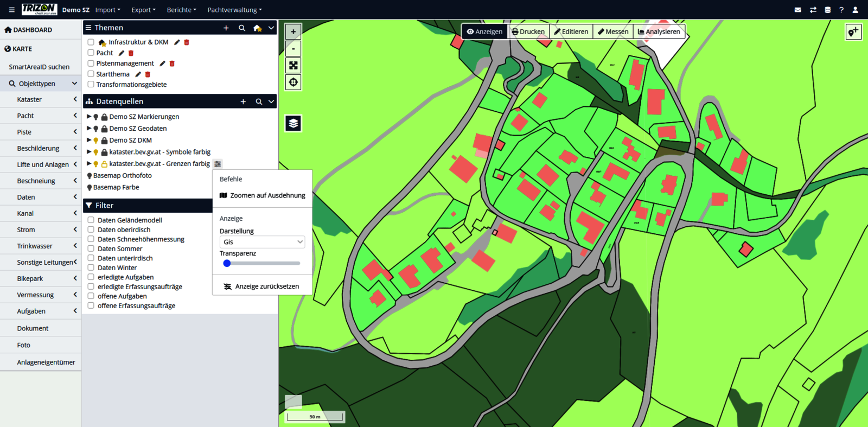Add a new theme with plus icon
Screen dimensions: 868x427
coord(226,28)
